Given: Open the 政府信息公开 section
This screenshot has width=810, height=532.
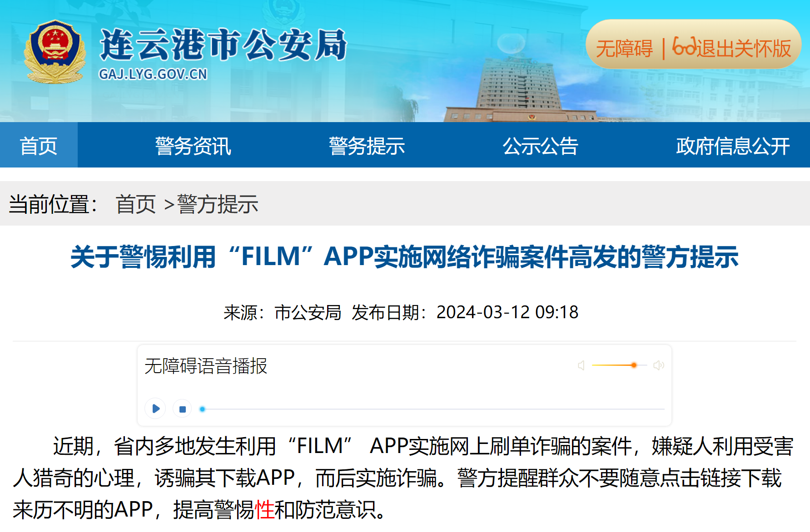Looking at the screenshot, I should (732, 146).
